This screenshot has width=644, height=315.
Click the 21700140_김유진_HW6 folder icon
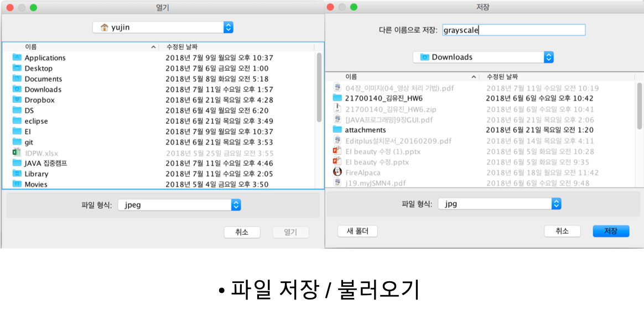[337, 98]
